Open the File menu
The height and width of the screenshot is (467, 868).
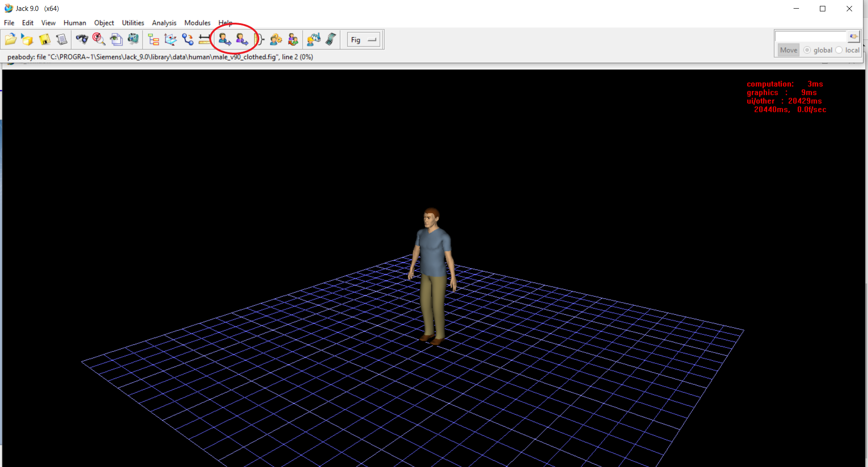click(x=9, y=23)
